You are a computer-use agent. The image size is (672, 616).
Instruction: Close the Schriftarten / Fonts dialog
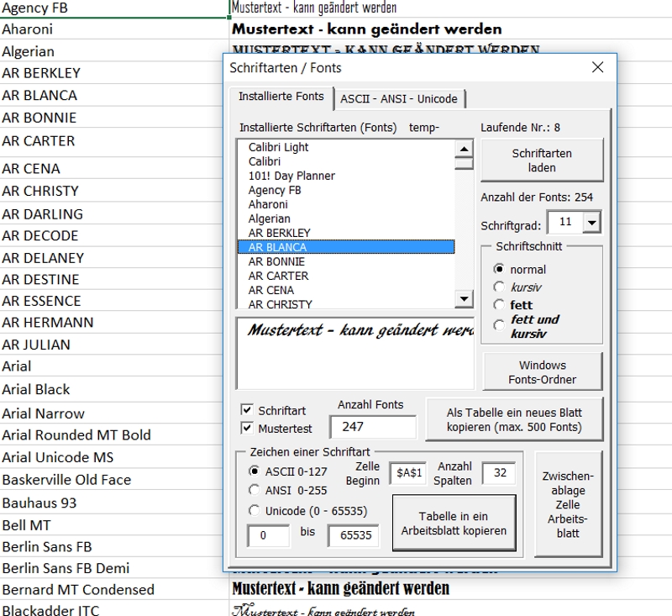point(597,67)
